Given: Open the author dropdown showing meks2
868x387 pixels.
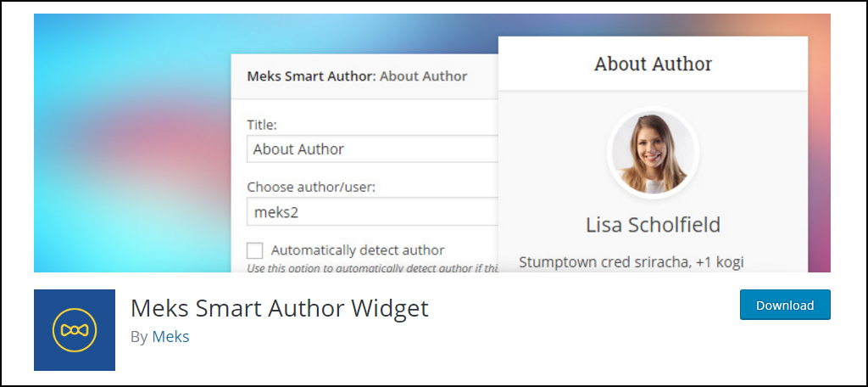Looking at the screenshot, I should click(x=373, y=211).
